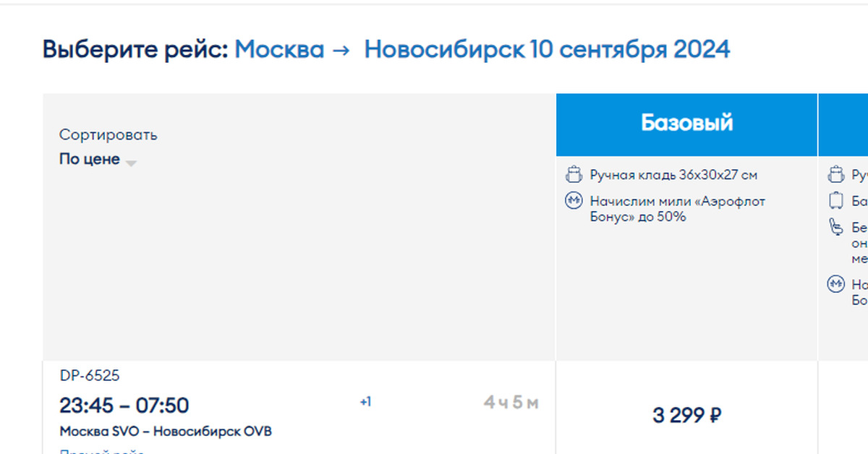Click the 23:45 – 07:50 flight time
The width and height of the screenshot is (868, 454).
[x=124, y=405]
